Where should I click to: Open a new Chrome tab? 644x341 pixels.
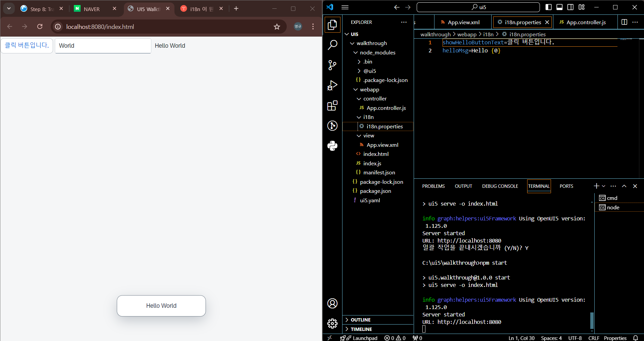point(236,9)
